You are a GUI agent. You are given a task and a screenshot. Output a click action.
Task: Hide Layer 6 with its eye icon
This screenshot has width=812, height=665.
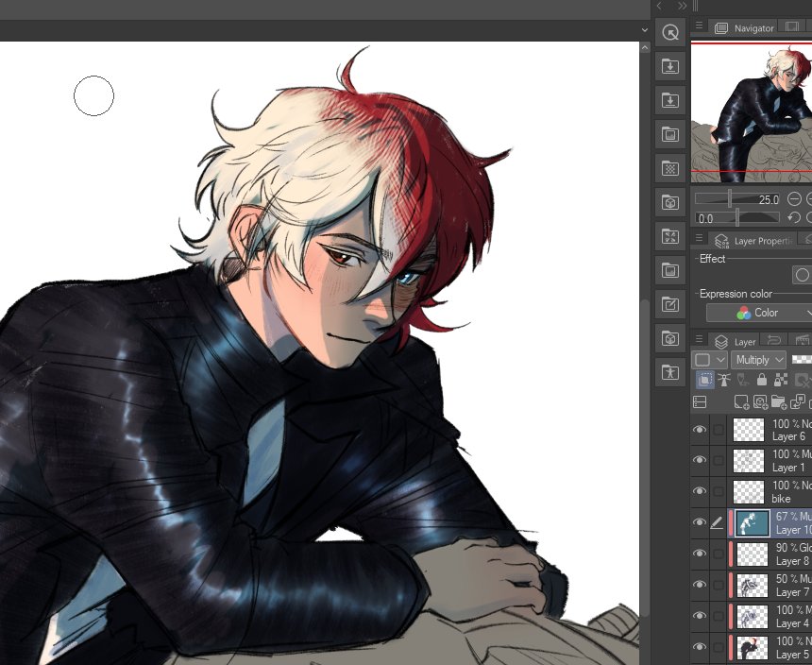click(x=700, y=430)
